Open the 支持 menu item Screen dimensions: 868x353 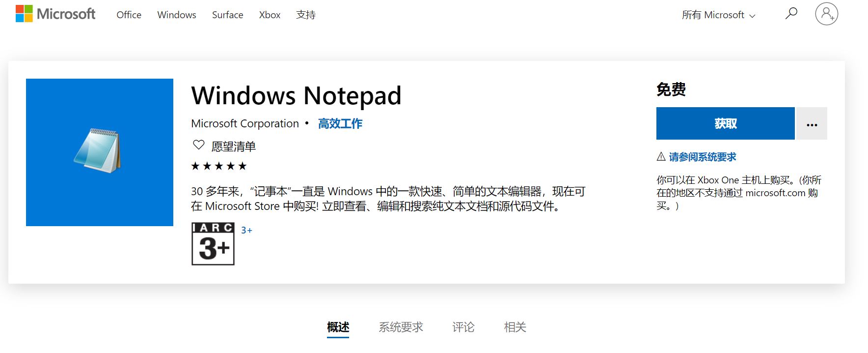[x=306, y=15]
